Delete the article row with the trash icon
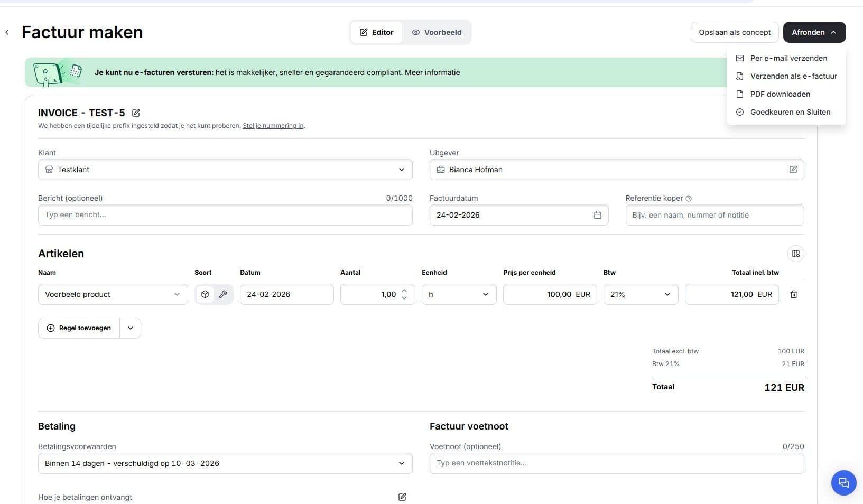 click(794, 294)
